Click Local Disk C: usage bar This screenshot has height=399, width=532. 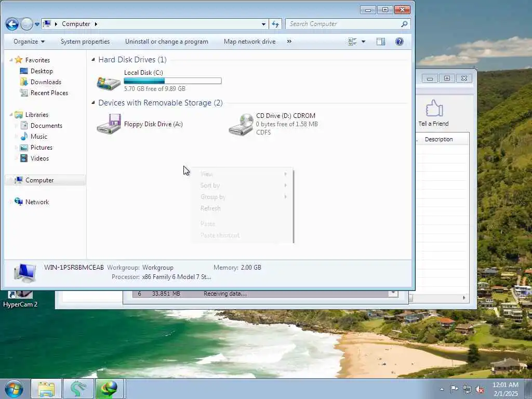(x=172, y=81)
